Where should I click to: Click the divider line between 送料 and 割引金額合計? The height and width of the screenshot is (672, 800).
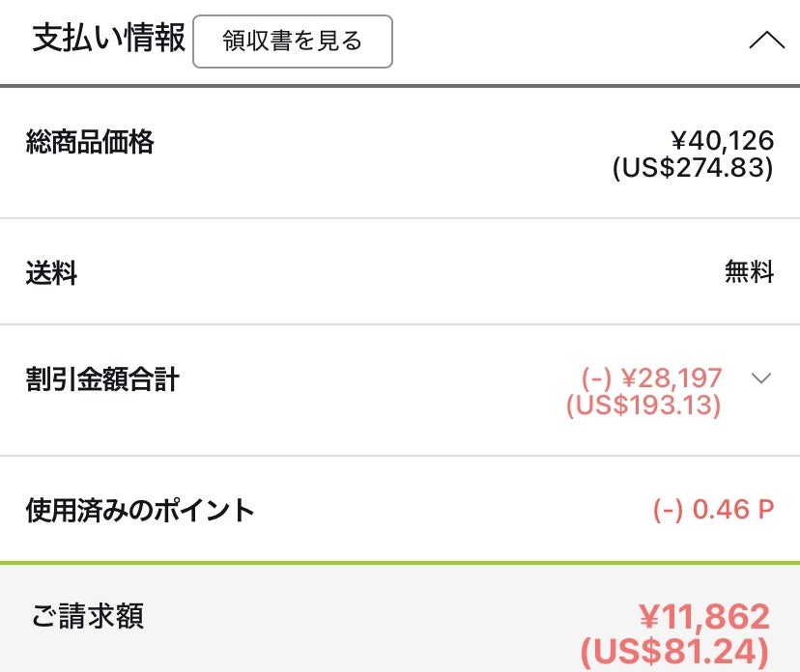point(400,324)
